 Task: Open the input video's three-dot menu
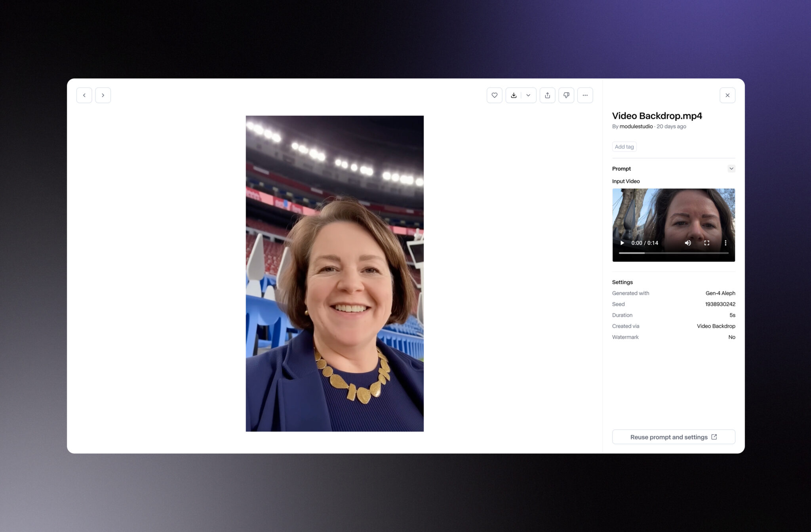pyautogui.click(x=725, y=243)
